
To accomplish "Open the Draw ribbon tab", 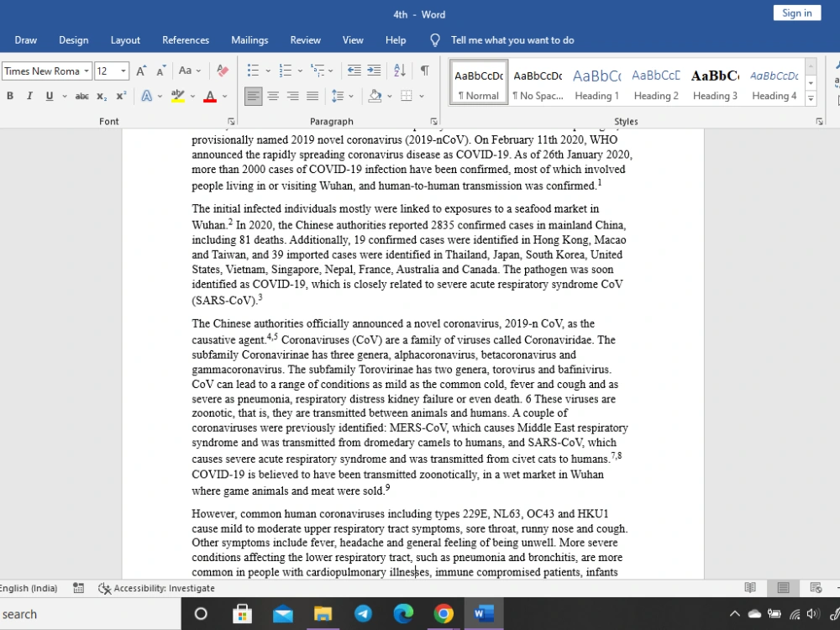I will pos(26,40).
